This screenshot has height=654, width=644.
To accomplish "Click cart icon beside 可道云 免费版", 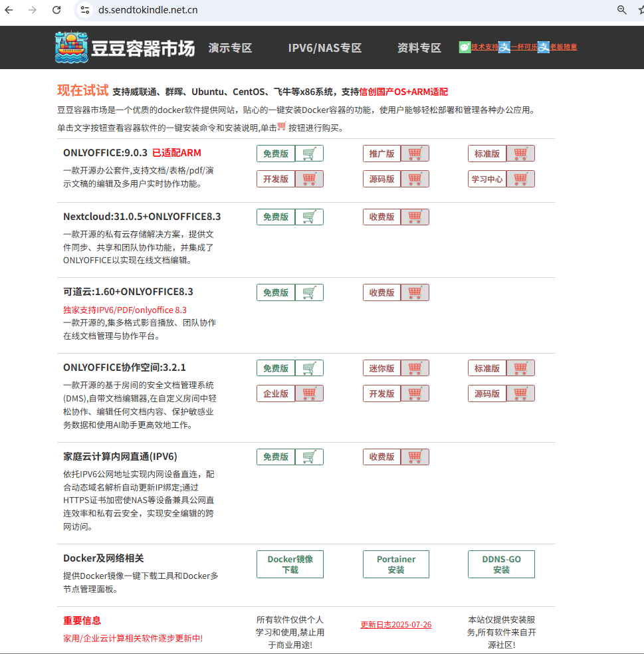I will pos(309,292).
